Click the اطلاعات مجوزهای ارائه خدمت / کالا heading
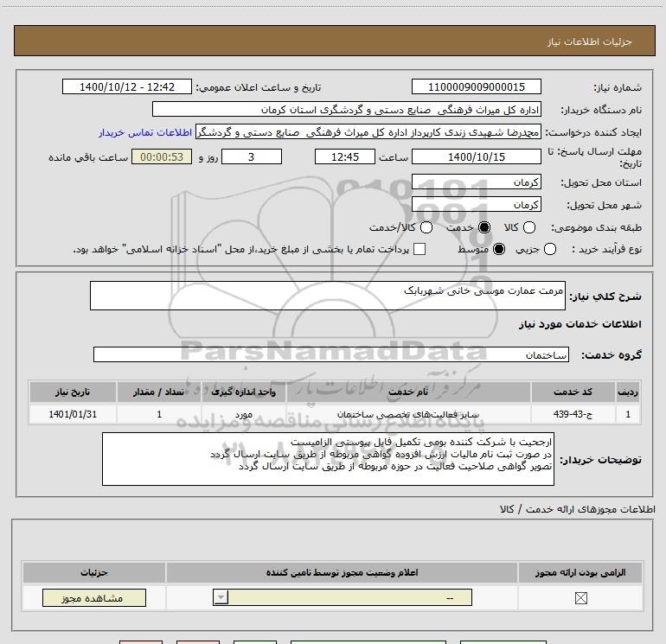Image resolution: width=666 pixels, height=644 pixels. pyautogui.click(x=578, y=509)
